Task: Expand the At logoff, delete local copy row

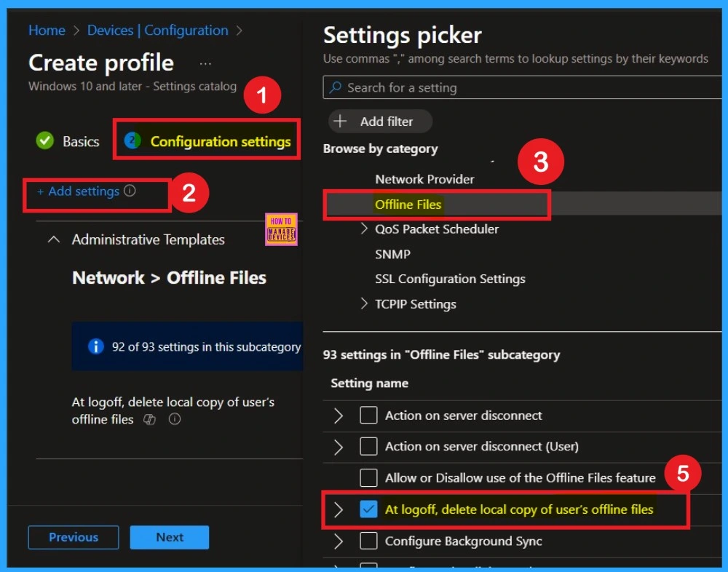Action: (x=339, y=510)
